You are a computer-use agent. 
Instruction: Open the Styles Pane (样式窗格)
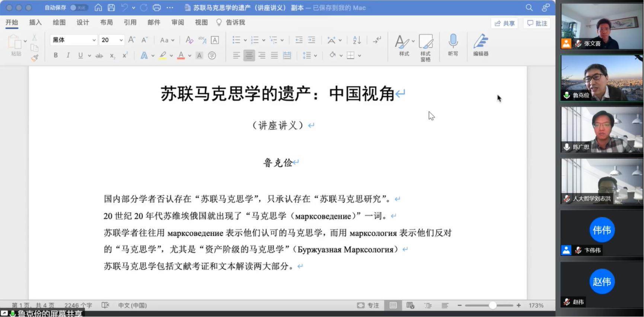click(x=425, y=45)
